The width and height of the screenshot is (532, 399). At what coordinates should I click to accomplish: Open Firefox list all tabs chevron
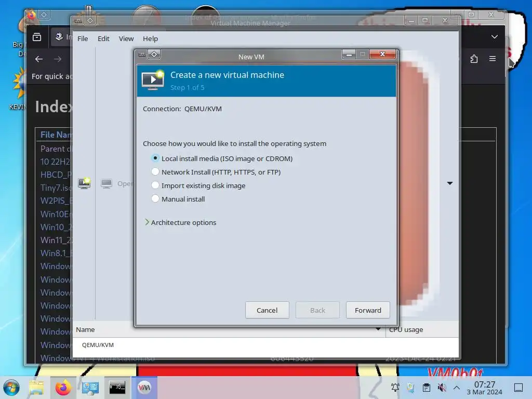[x=495, y=37]
